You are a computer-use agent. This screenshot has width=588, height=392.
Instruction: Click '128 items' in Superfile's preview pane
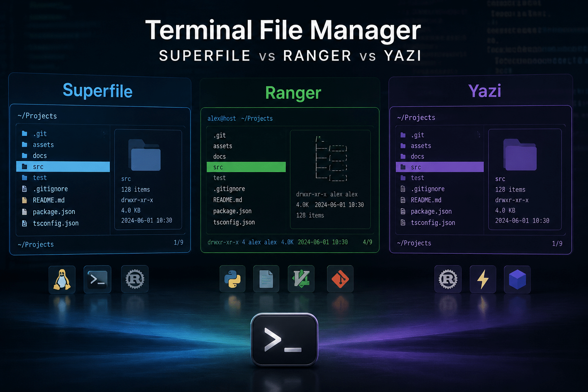(x=136, y=189)
